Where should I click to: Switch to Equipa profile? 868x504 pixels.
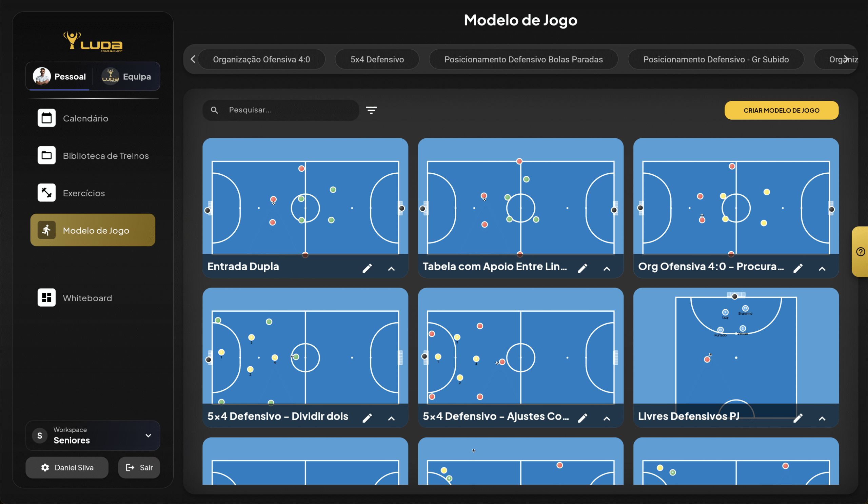(127, 76)
